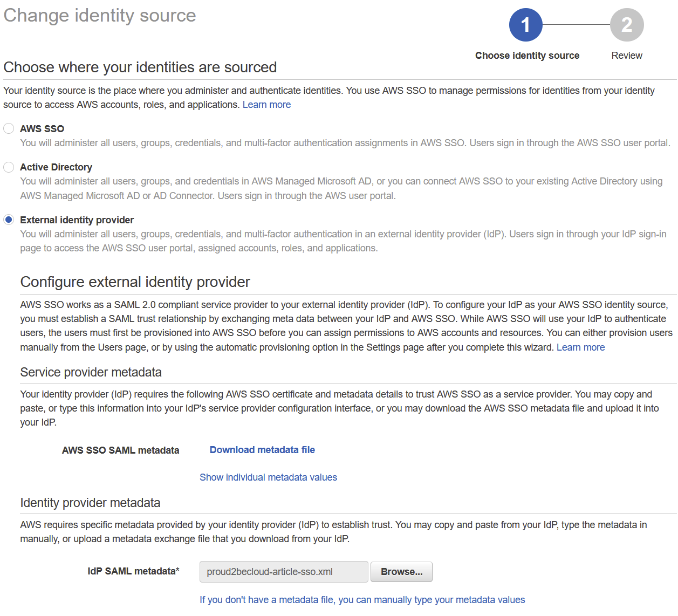The height and width of the screenshot is (616, 678).
Task: Select the External identity provider radio button
Action: tap(9, 220)
